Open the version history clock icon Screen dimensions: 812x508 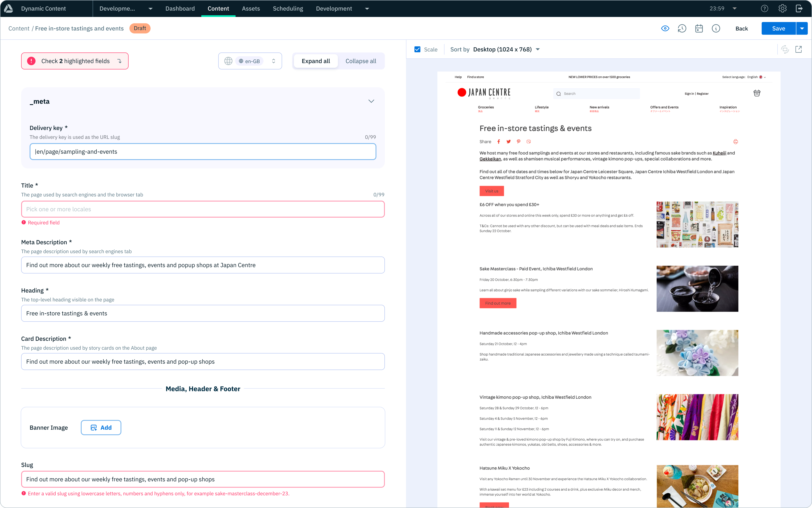[682, 29]
